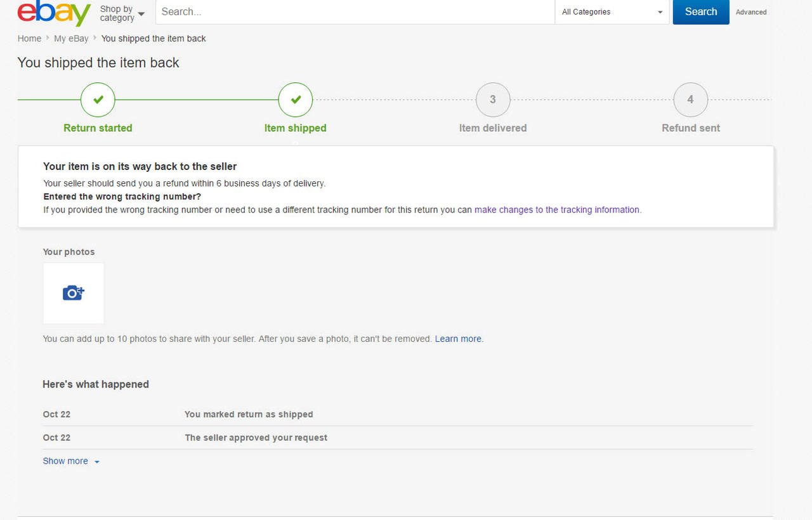812x520 pixels.
Task: Click the 'The seller approved your request' entry
Action: click(256, 438)
